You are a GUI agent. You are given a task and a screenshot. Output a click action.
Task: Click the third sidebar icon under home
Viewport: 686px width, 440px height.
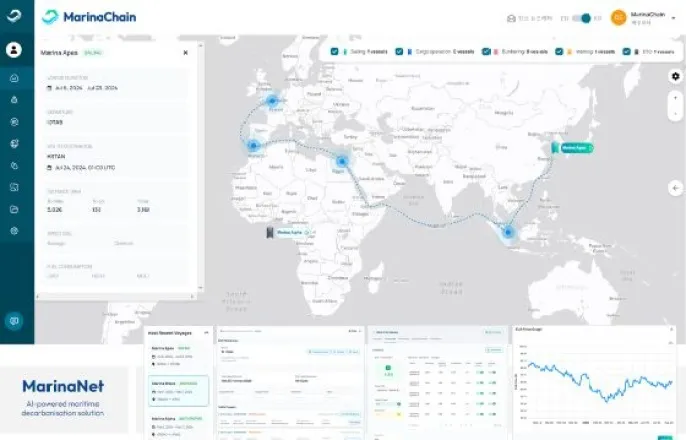coord(14,122)
